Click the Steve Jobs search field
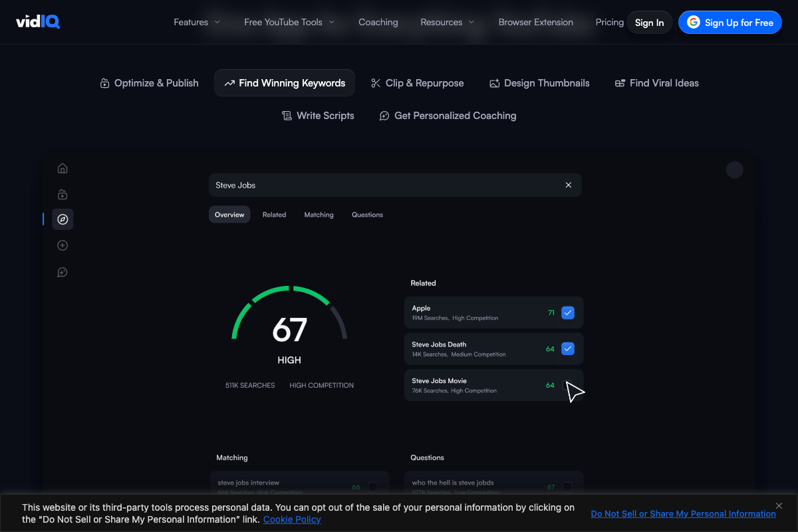Viewport: 798px width, 532px height. tap(395, 185)
